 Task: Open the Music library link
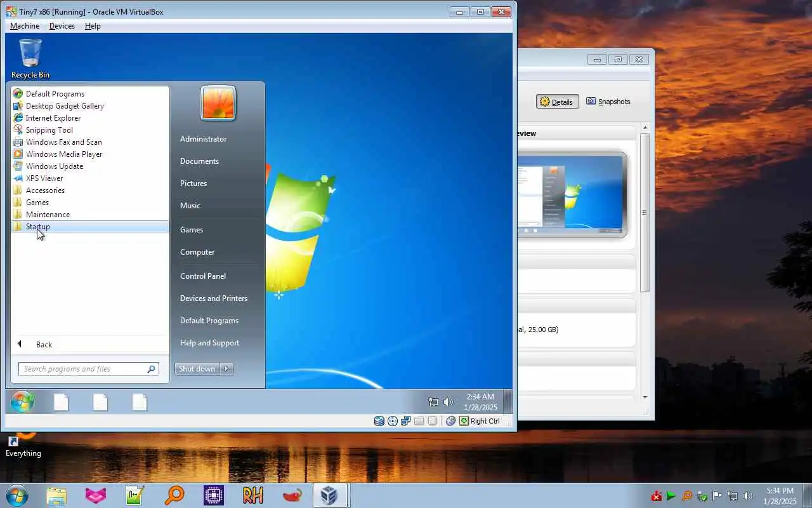pyautogui.click(x=190, y=206)
